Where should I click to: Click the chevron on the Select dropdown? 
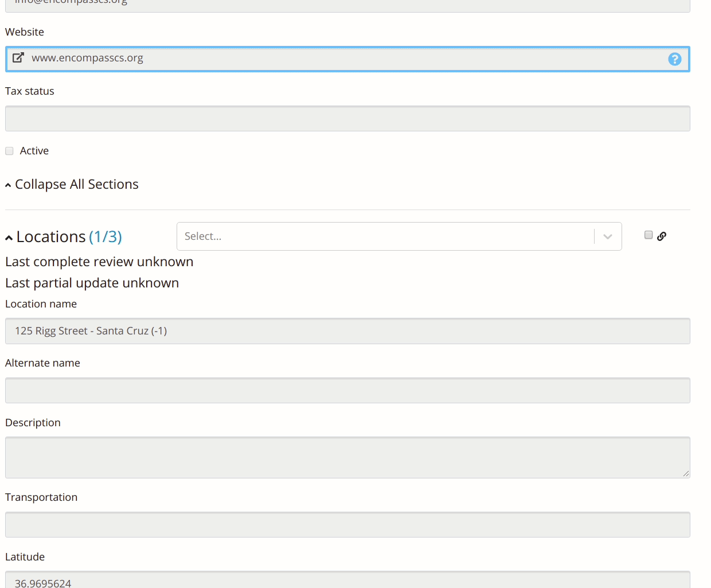click(607, 236)
